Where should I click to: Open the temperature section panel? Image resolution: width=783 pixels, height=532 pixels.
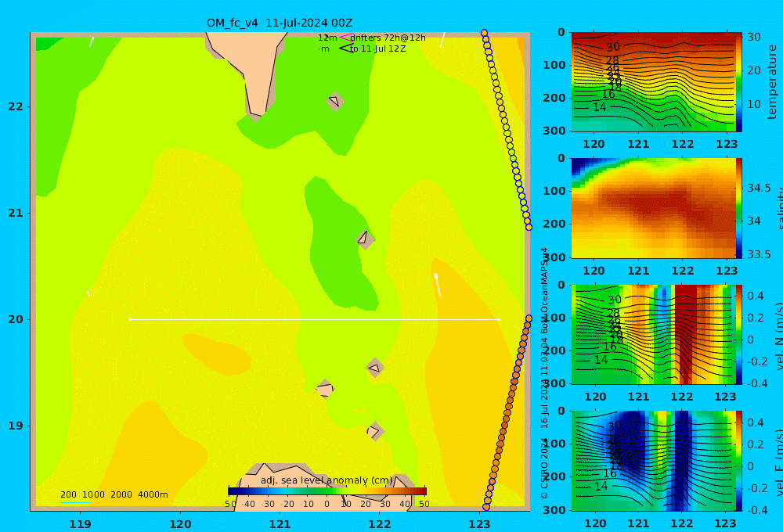(x=653, y=82)
